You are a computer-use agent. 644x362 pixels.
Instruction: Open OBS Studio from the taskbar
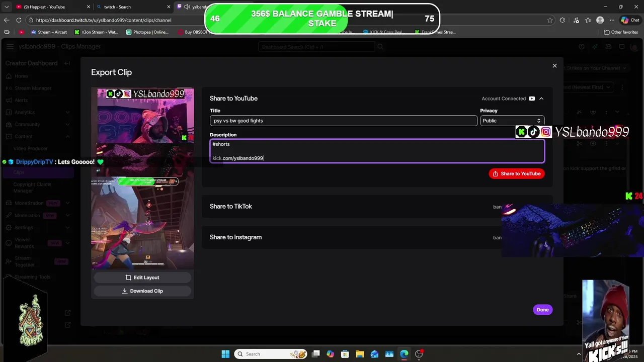(x=419, y=354)
